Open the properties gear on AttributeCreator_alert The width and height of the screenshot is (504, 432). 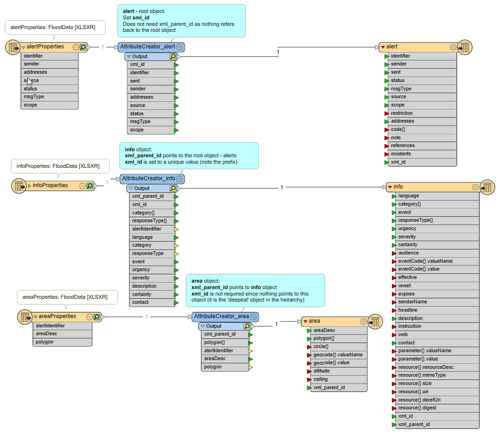[x=179, y=47]
